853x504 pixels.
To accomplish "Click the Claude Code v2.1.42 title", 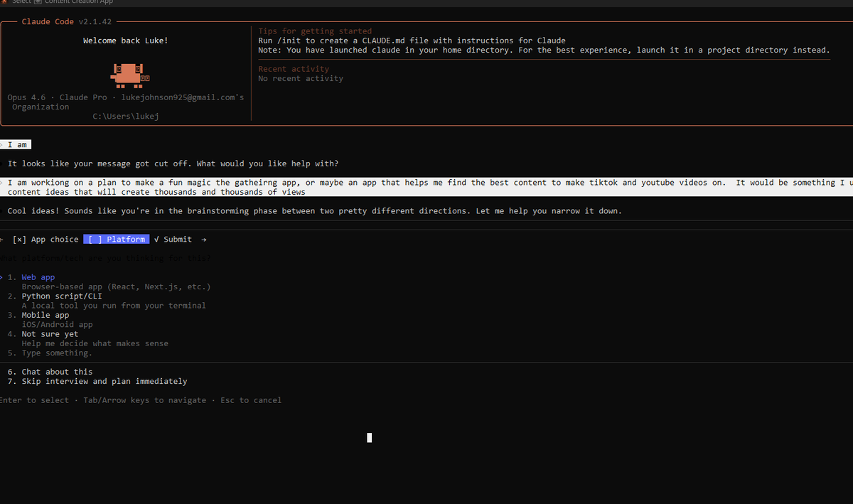I will [x=67, y=22].
